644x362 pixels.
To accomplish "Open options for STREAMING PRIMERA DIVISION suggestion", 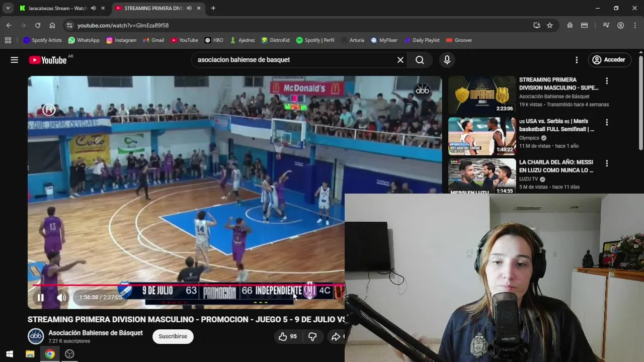I will pos(607,81).
